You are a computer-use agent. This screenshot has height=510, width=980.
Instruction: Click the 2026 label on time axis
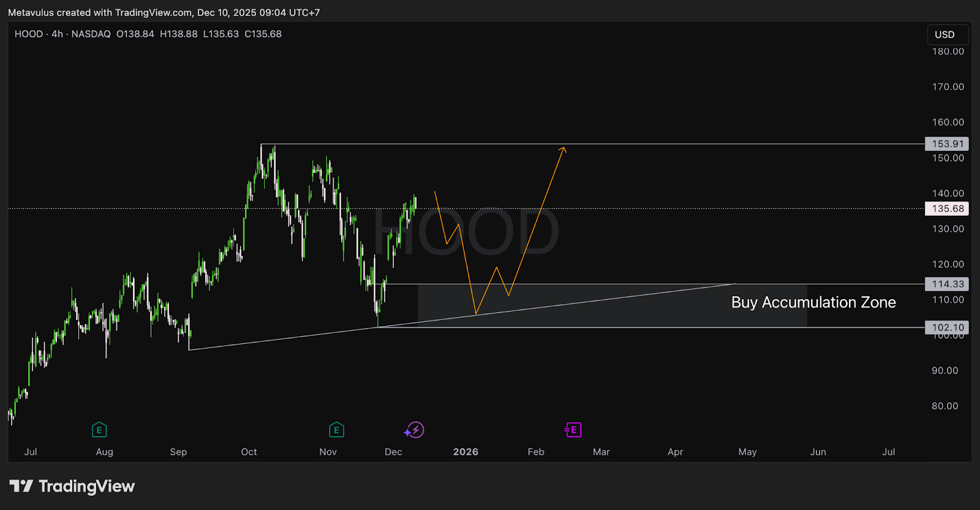pyautogui.click(x=466, y=452)
